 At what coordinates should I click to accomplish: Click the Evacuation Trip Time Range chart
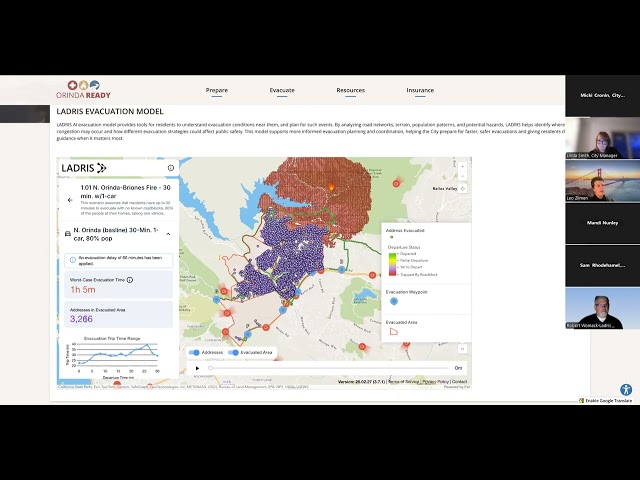[x=112, y=358]
